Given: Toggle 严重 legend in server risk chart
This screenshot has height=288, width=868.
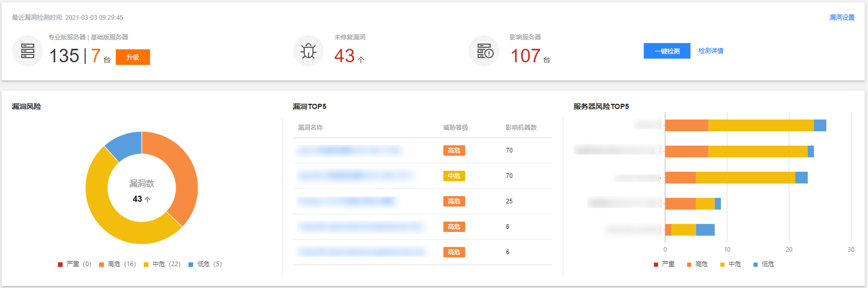Looking at the screenshot, I should coord(664,264).
